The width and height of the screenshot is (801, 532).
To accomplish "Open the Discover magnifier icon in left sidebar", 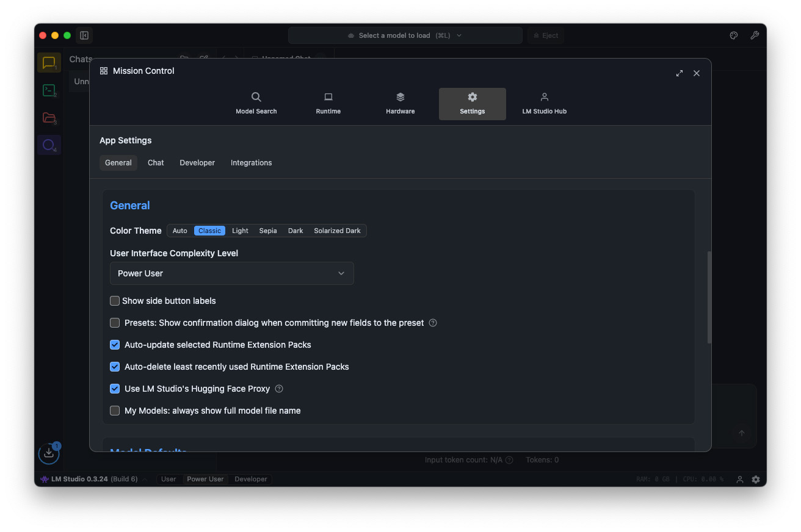I will point(49,145).
